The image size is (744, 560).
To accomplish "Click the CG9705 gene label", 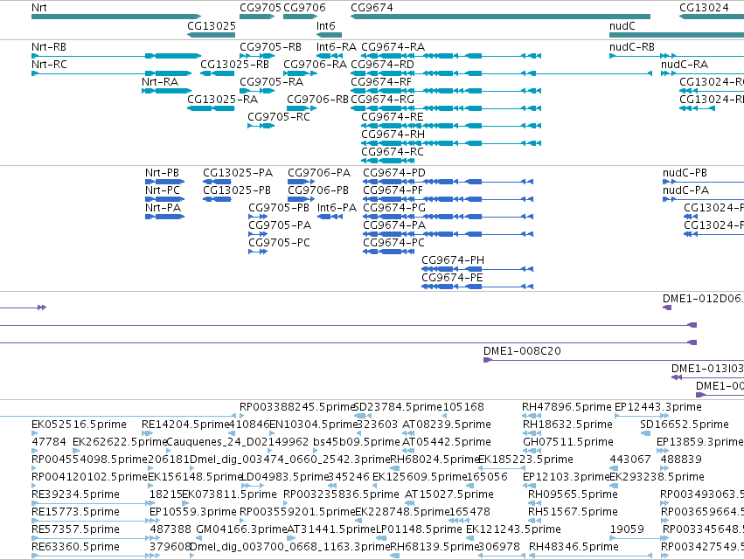I will [260, 7].
